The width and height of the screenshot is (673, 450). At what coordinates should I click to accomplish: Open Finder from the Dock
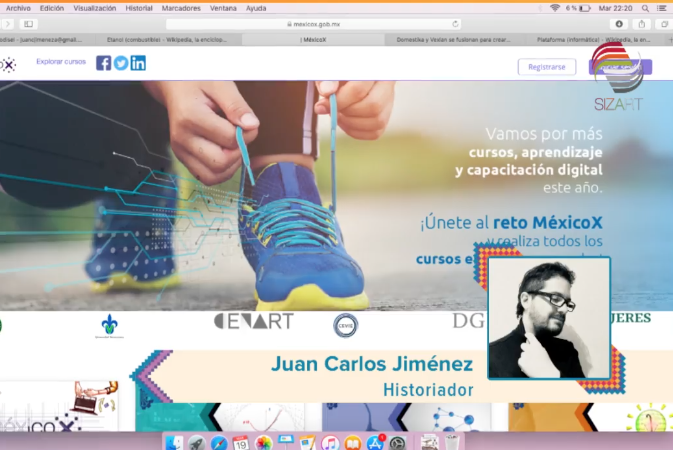pos(175,442)
